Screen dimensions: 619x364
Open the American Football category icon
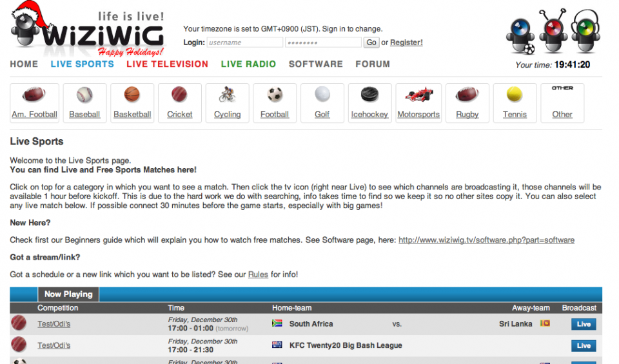point(34,95)
